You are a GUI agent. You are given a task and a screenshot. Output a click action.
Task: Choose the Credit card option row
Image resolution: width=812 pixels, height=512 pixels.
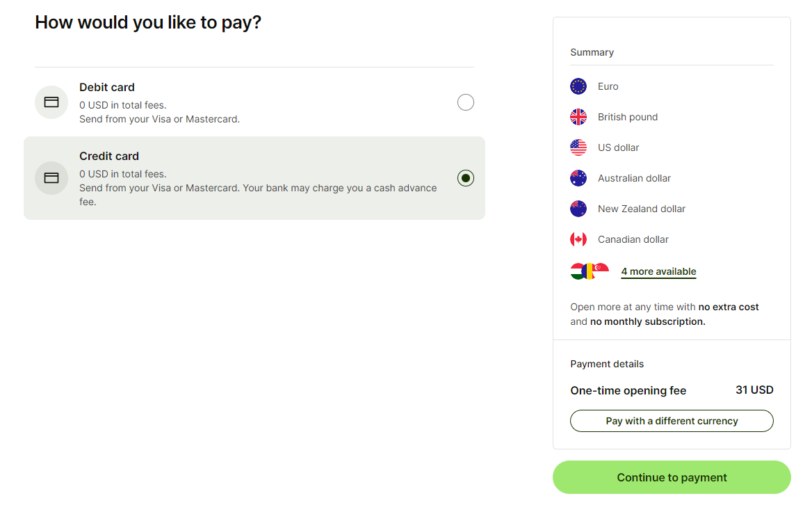click(254, 178)
